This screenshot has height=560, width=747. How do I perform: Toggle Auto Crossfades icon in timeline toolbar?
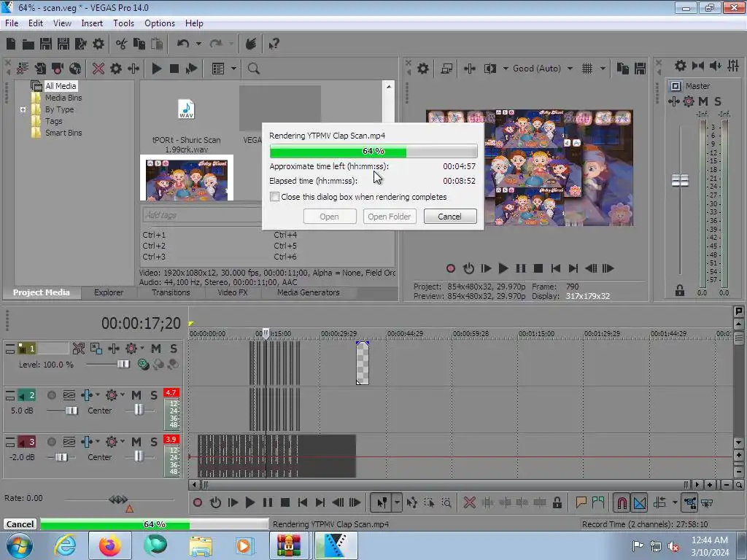pos(640,502)
